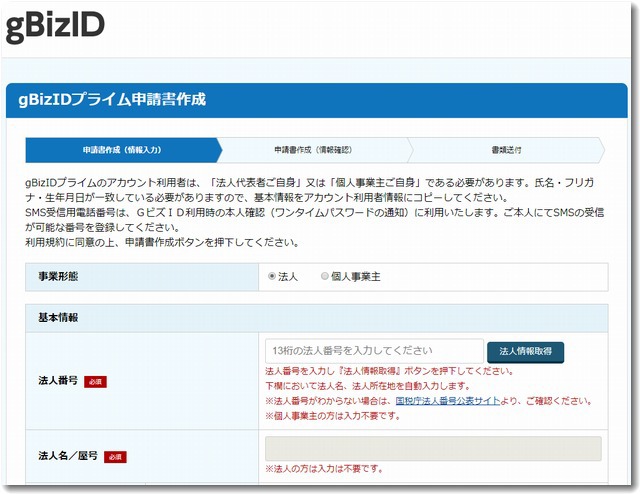
Task: Click the note ※個人事業主の方は入力不要です。
Action: coord(333,416)
